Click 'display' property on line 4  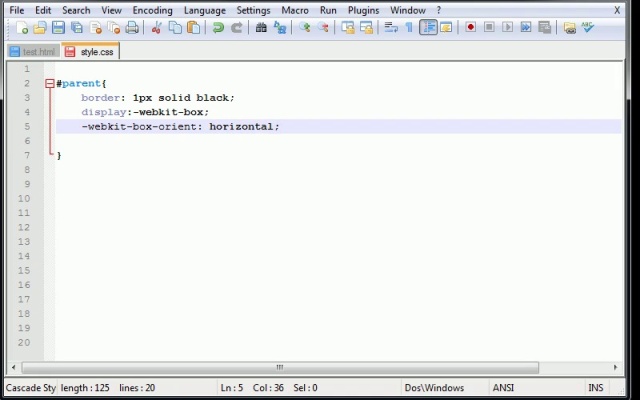pos(104,112)
